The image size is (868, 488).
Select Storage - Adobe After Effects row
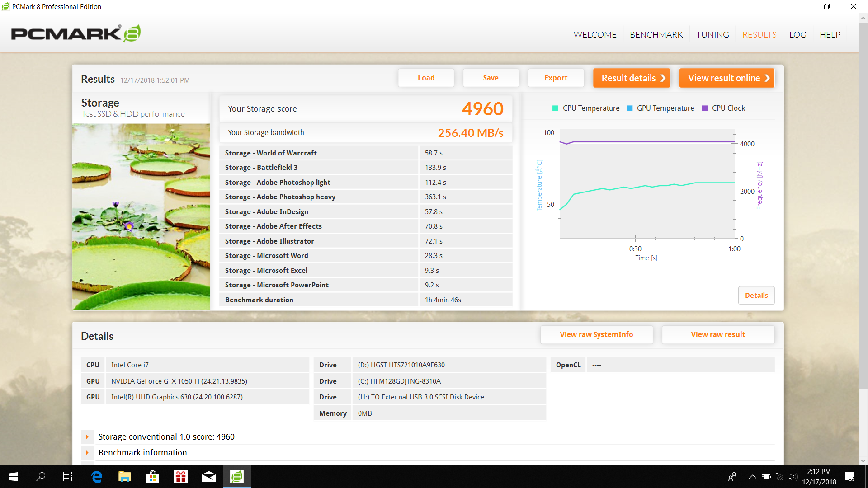[366, 226]
